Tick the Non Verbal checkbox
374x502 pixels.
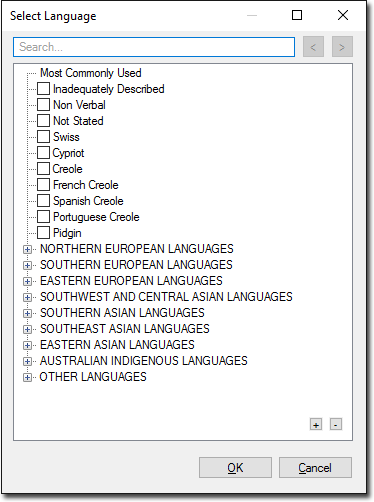43,105
